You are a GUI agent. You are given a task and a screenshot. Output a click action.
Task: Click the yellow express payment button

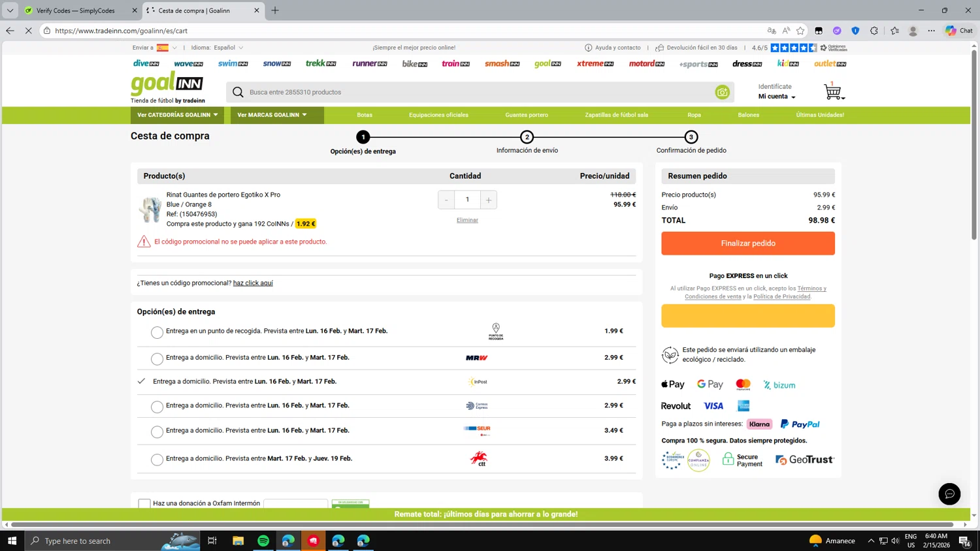pos(748,316)
